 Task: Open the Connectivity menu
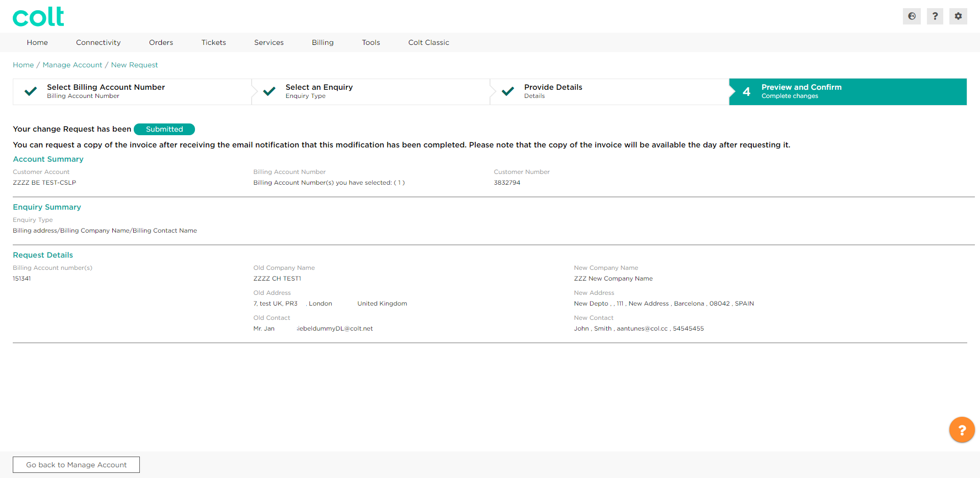(98, 42)
